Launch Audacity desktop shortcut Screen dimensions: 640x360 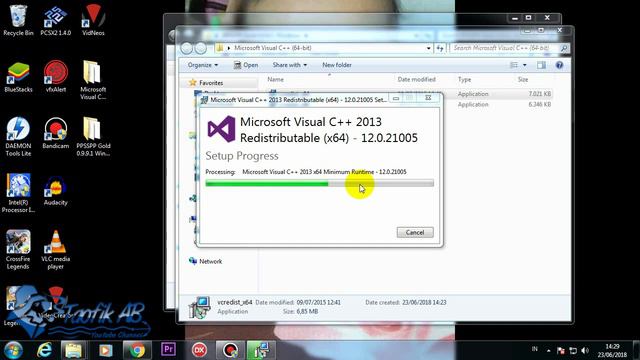point(56,191)
